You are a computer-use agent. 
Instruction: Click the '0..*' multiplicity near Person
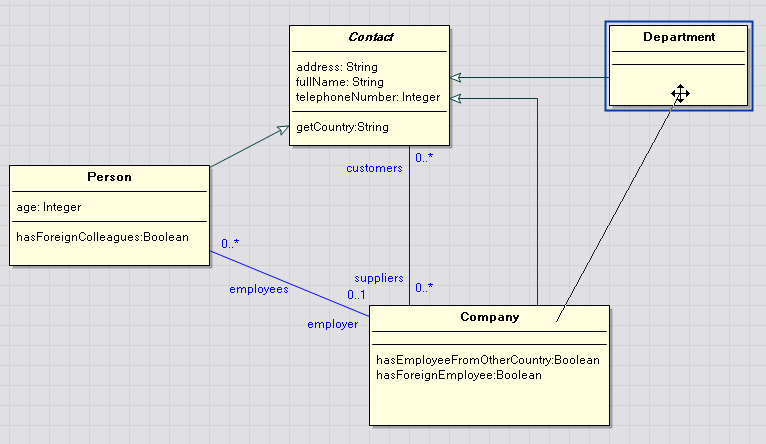click(x=230, y=243)
